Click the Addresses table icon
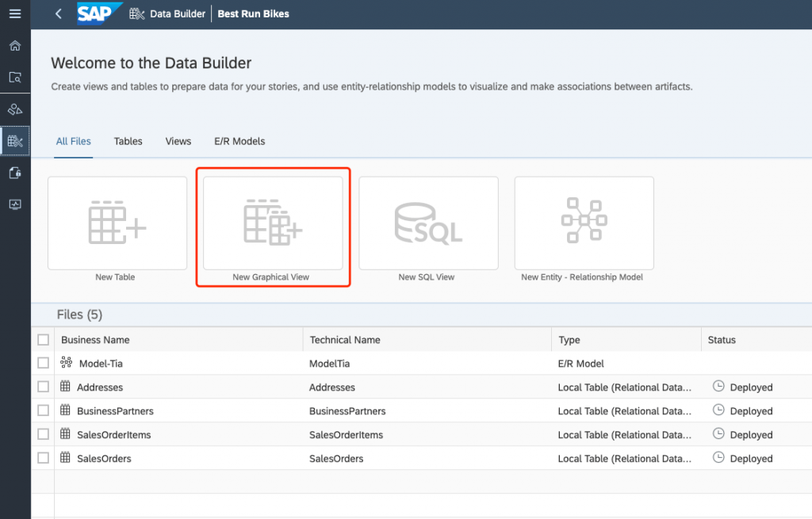 coord(65,386)
